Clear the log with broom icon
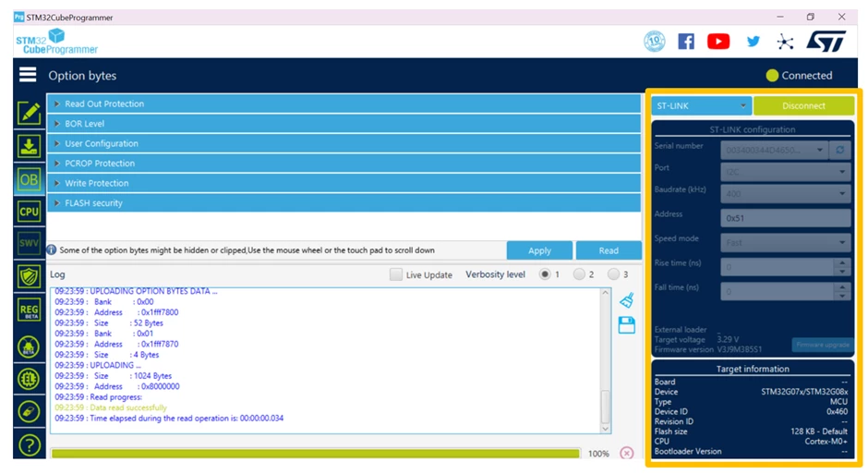The image size is (868, 474). pos(627,300)
